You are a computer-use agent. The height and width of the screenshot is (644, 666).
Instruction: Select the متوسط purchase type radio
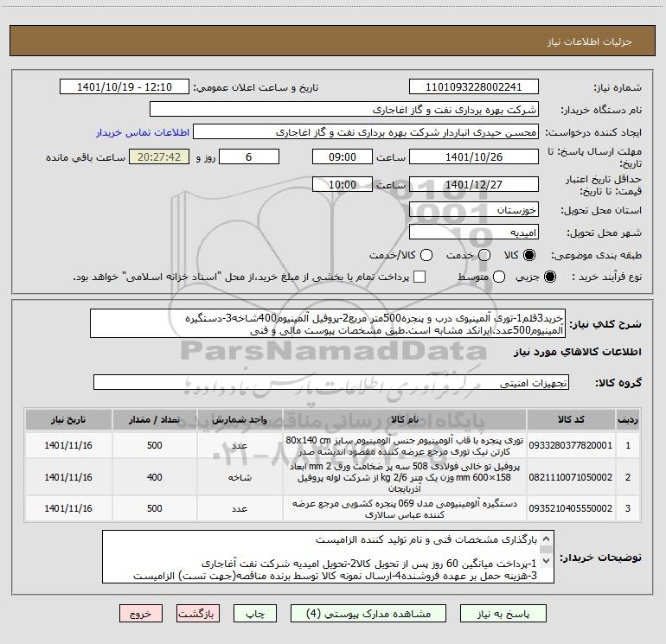[x=499, y=277]
